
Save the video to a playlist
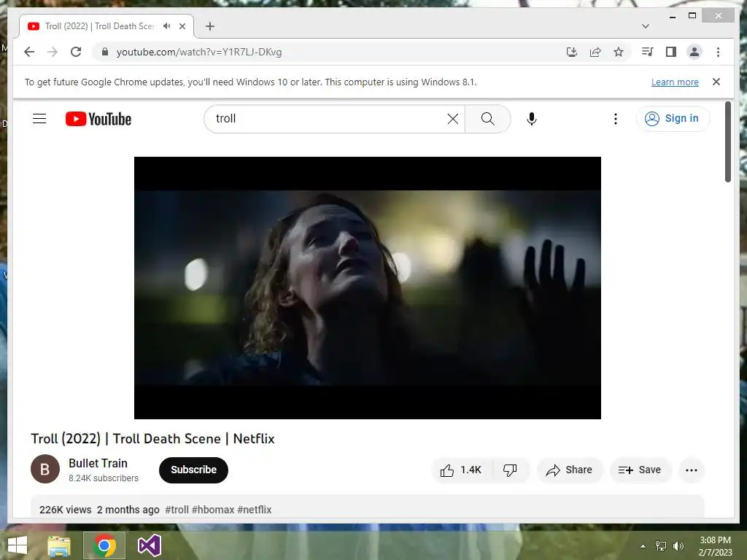tap(640, 470)
